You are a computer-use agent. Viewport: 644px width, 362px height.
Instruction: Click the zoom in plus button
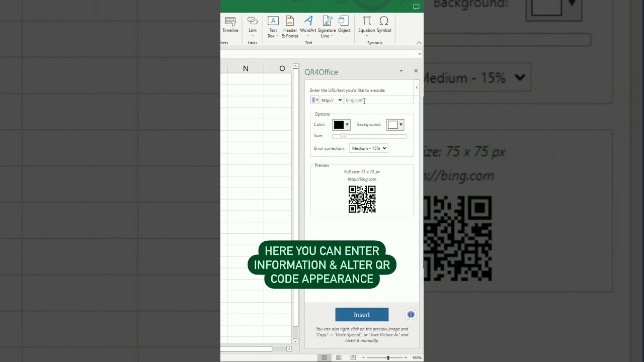(x=406, y=357)
